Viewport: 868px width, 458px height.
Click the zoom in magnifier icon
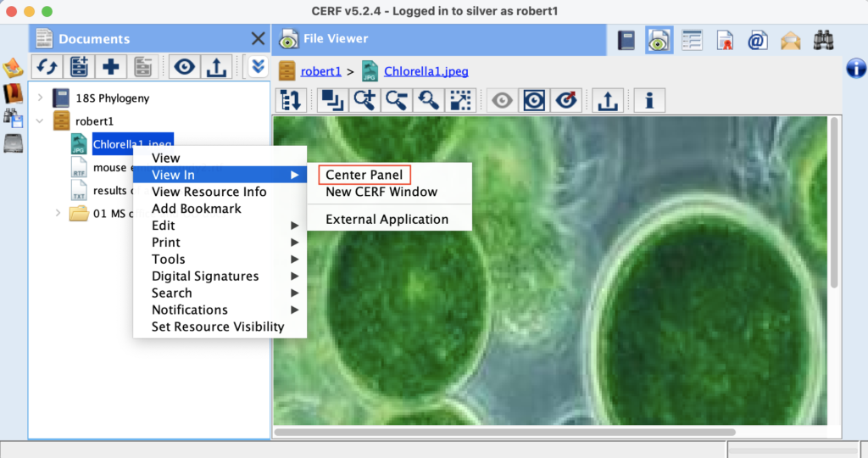pos(365,100)
